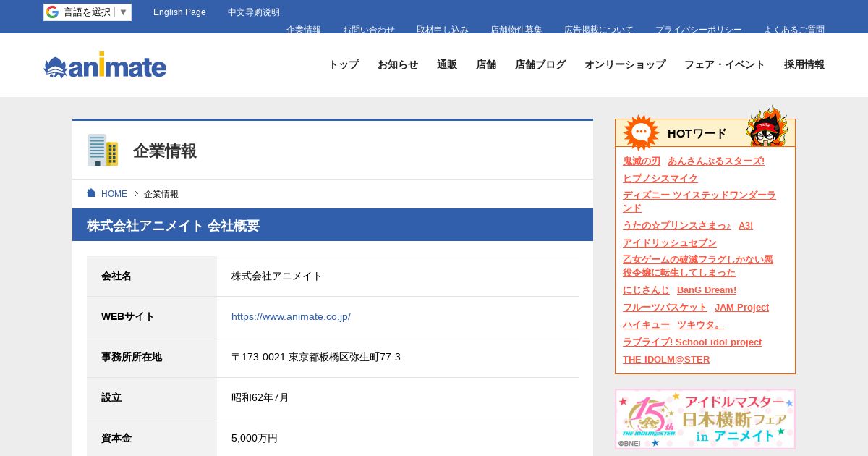868x456 pixels.
Task: Click the flaming mascot character icon
Action: [x=767, y=127]
